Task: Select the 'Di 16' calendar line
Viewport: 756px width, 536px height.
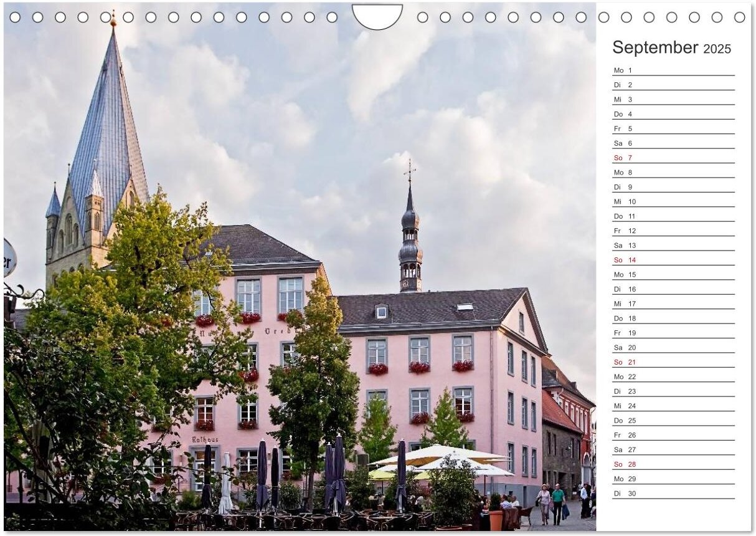Action: point(673,289)
